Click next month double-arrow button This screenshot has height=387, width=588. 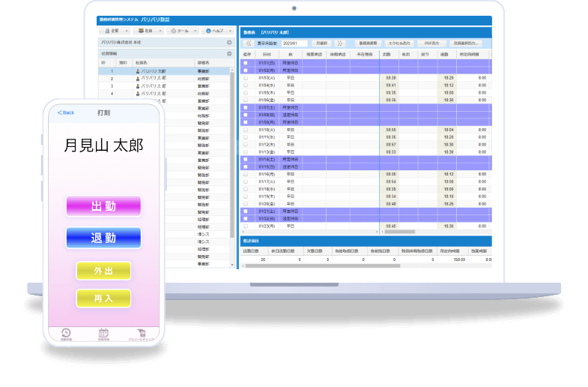340,43
